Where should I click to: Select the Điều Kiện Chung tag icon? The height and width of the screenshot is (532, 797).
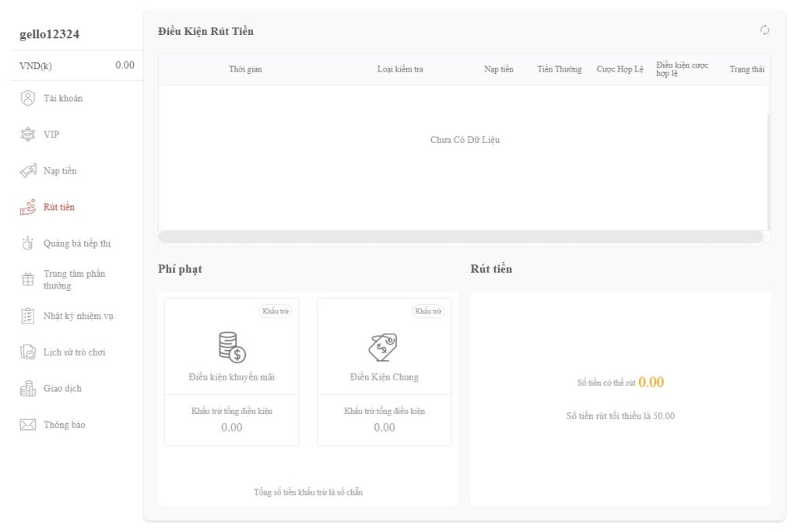[384, 347]
